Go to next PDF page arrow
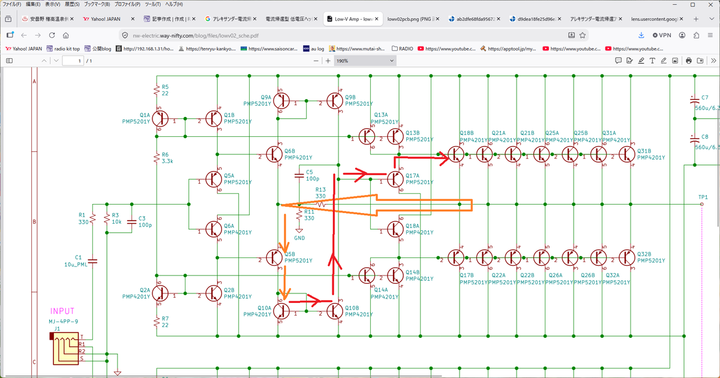 tap(56, 61)
